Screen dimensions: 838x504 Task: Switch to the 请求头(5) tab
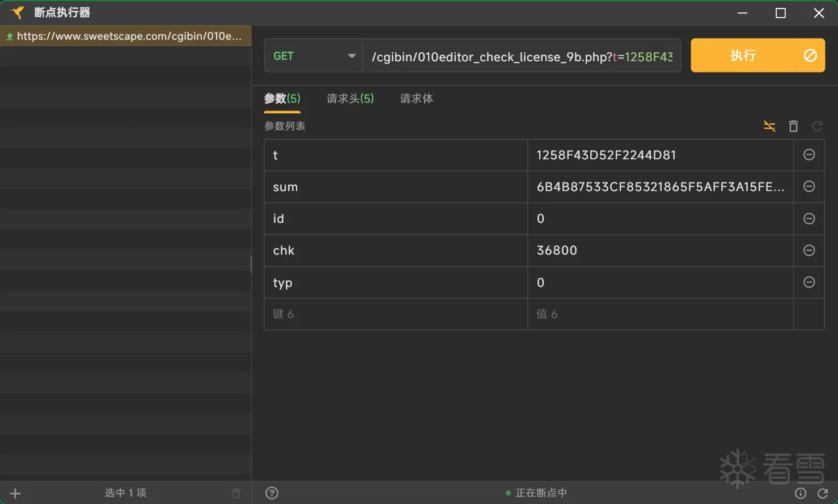click(349, 98)
